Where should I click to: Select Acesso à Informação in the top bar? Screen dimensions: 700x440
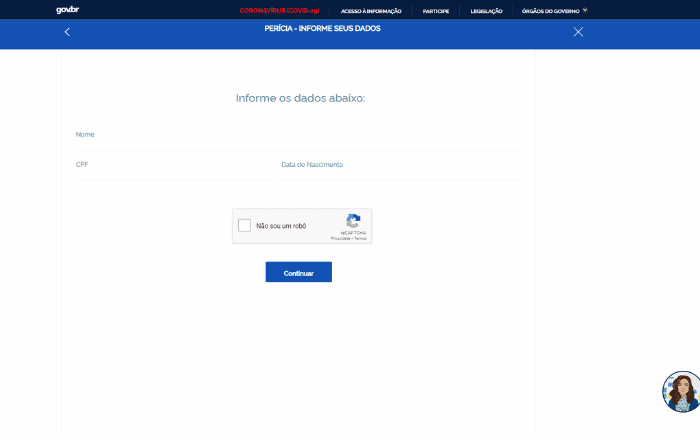tap(371, 10)
